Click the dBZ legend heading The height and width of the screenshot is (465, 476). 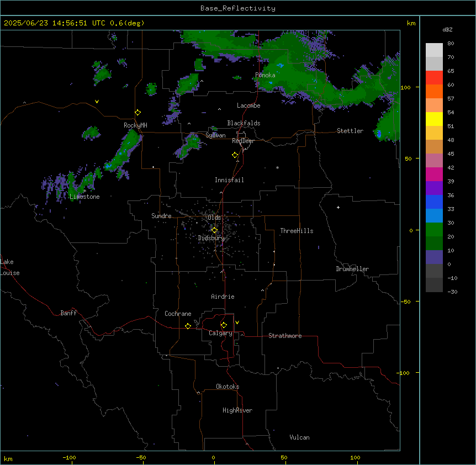[x=447, y=29]
